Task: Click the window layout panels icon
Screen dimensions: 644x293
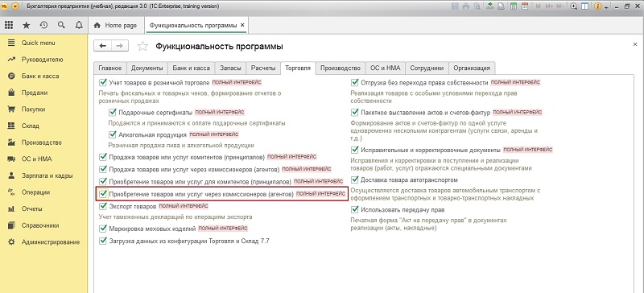Action: pyautogui.click(x=584, y=6)
